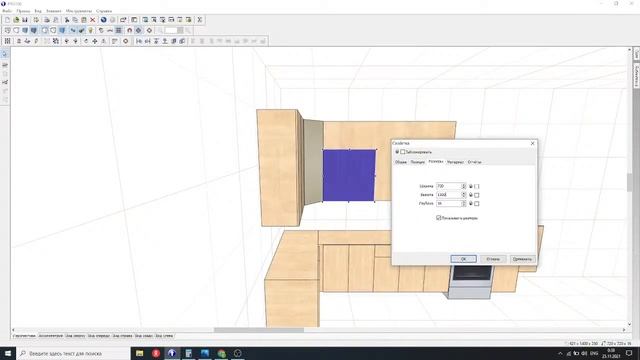Image resolution: width=640 pixels, height=360 pixels.
Task: Close the properties dialog with its X
Action: coord(532,143)
